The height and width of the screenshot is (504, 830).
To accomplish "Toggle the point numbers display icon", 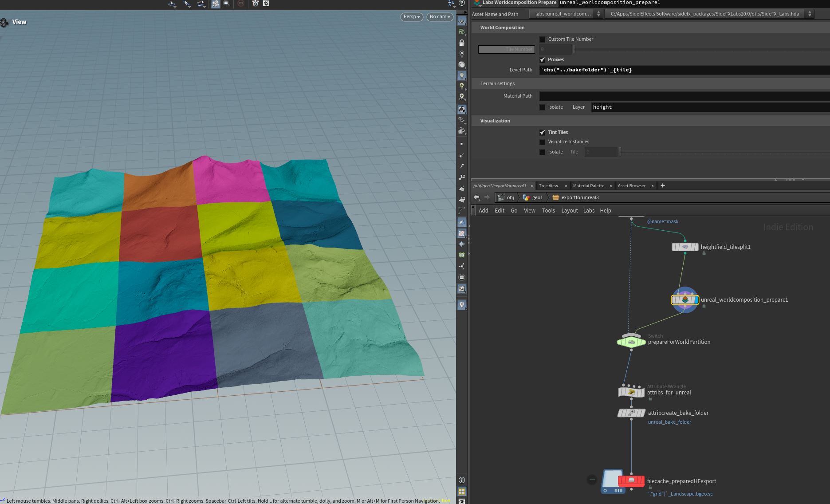I will point(462,177).
